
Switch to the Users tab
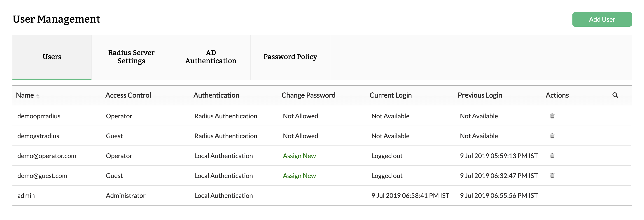[x=52, y=57]
